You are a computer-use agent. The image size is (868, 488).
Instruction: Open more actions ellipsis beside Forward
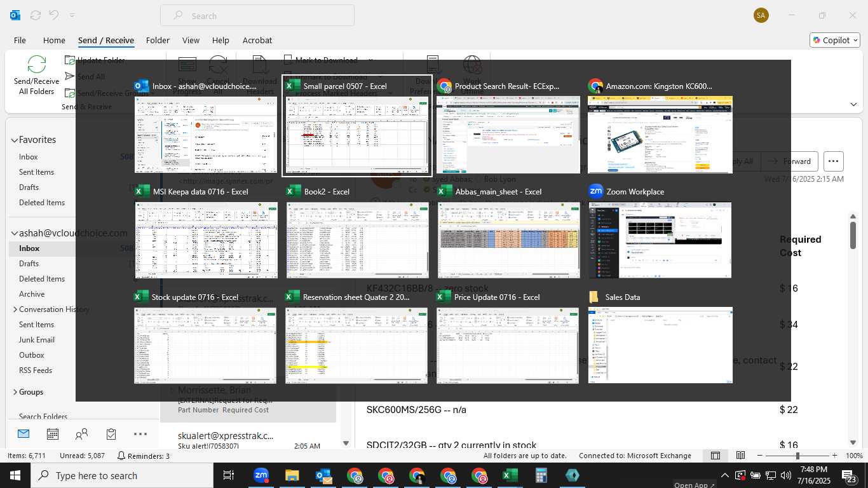[834, 161]
